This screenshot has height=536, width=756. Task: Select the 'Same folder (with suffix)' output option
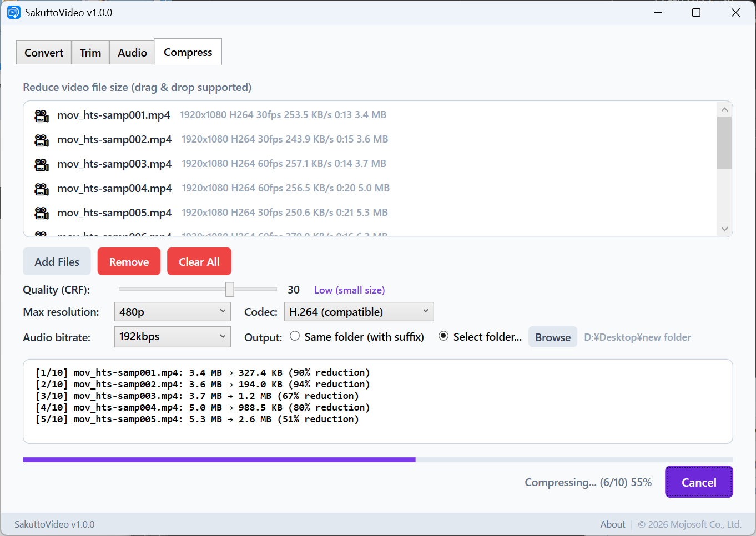[x=295, y=336]
